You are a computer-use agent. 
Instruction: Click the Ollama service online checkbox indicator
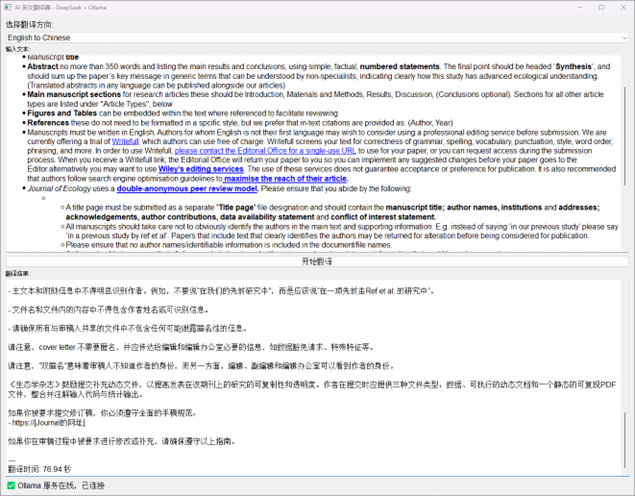click(x=11, y=485)
